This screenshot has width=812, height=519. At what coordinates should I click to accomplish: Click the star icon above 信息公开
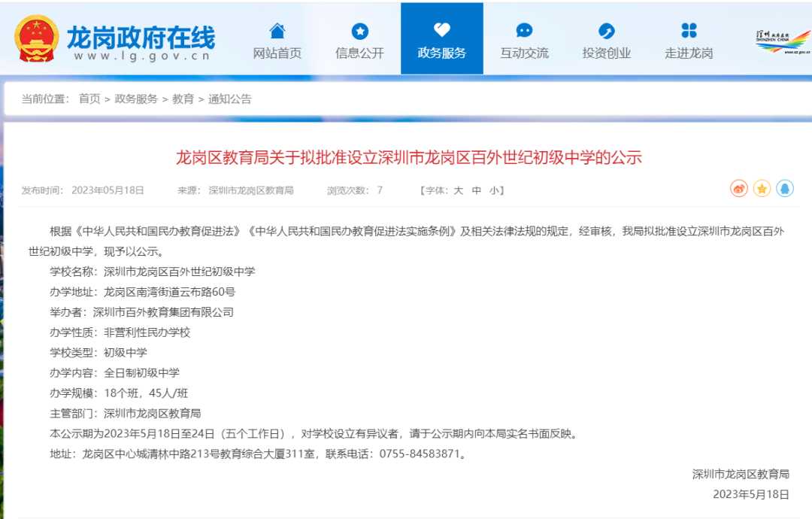360,31
